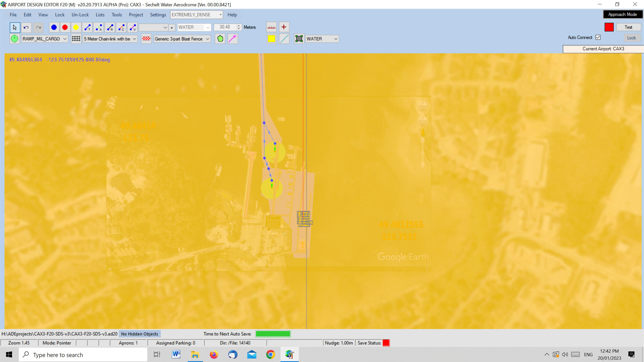Select the pointer arrow tool
This screenshot has height=362, width=644.
pyautogui.click(x=15, y=27)
